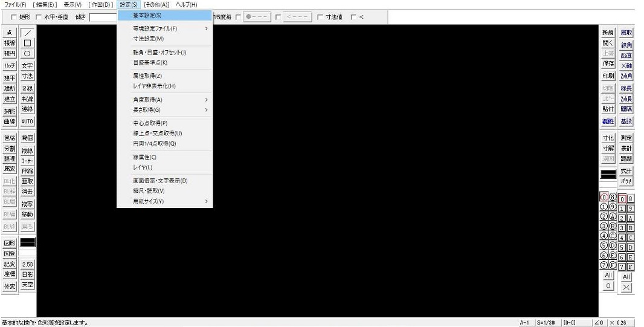Toggle the 水平・垂直 checkbox
Image resolution: width=644 pixels, height=327 pixels.
[x=38, y=17]
